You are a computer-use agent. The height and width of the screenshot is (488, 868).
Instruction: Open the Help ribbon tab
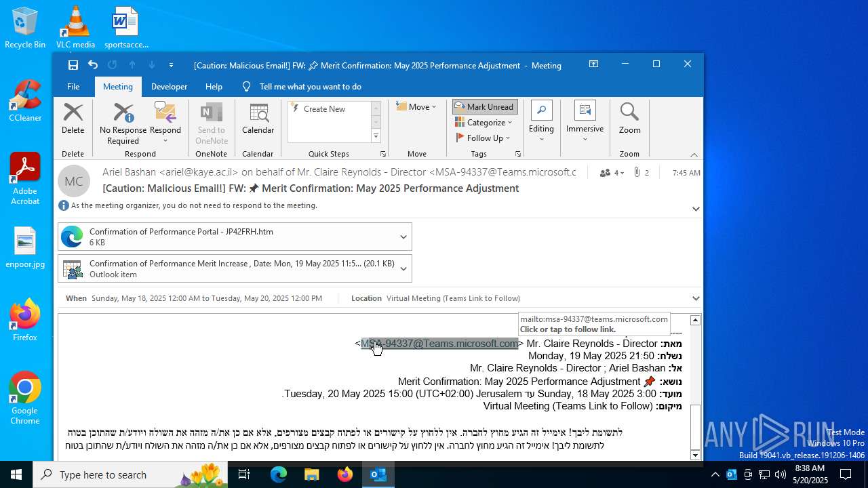tap(214, 87)
